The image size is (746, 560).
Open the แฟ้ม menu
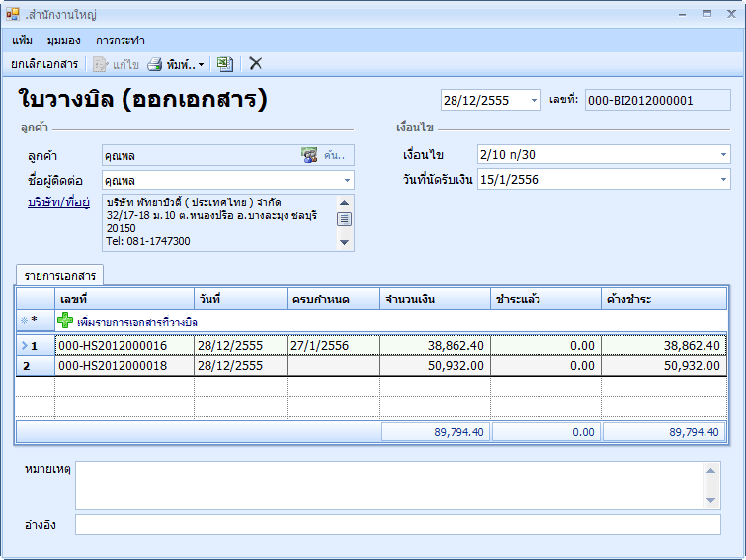23,40
